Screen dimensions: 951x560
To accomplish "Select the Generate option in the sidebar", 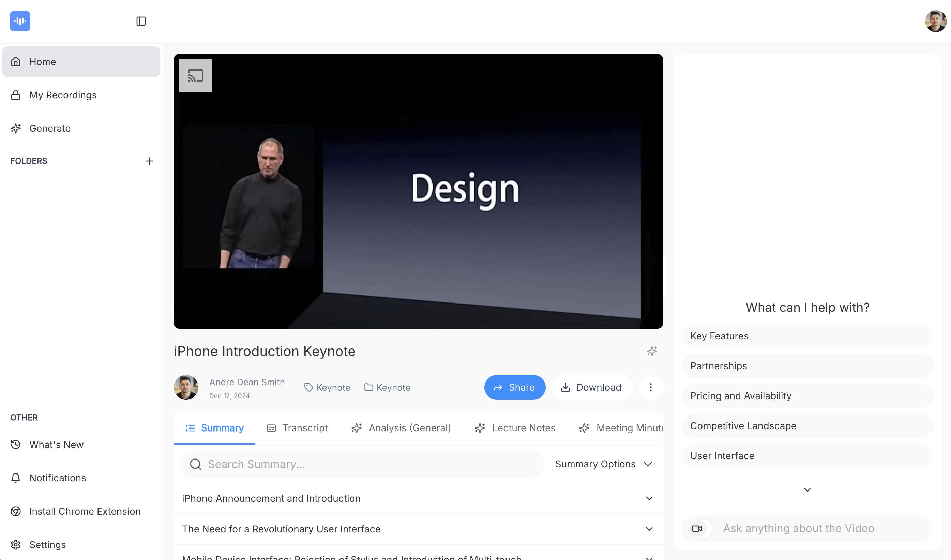I will (x=50, y=128).
